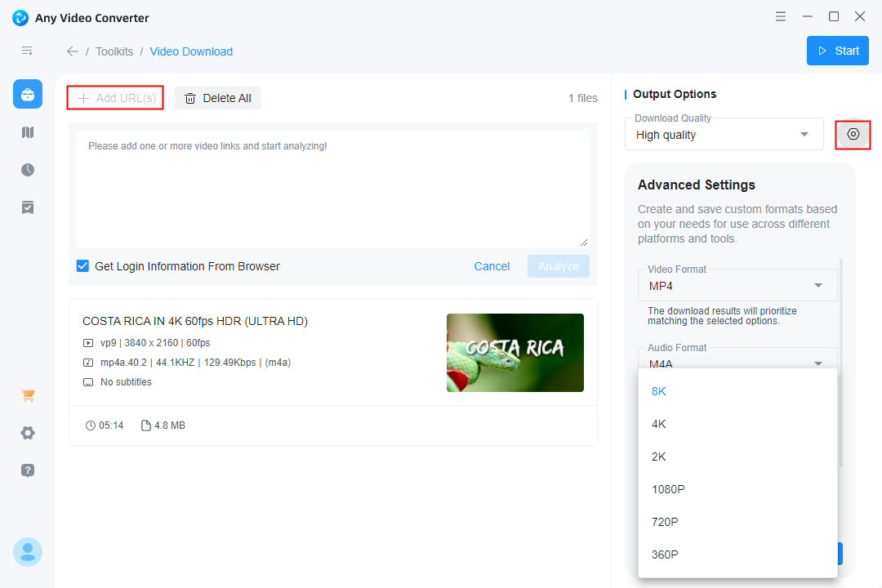
Task: Open the user account avatar
Action: point(28,552)
